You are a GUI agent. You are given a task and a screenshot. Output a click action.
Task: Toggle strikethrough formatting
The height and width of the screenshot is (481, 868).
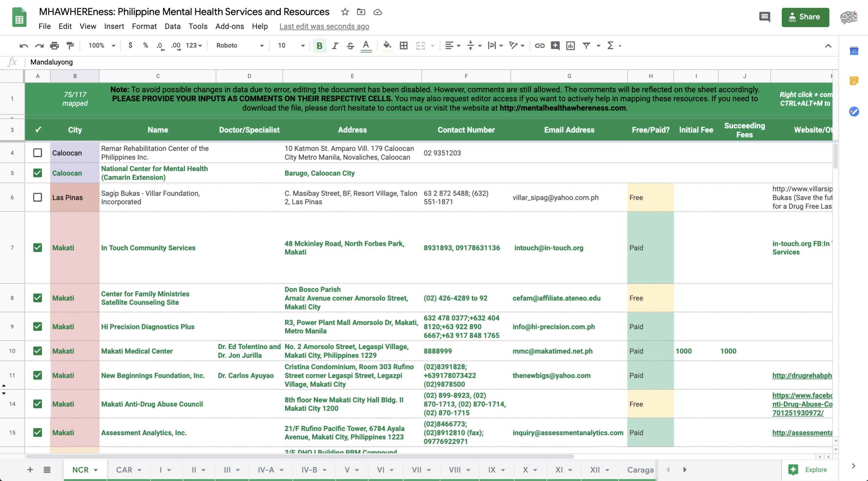point(350,46)
